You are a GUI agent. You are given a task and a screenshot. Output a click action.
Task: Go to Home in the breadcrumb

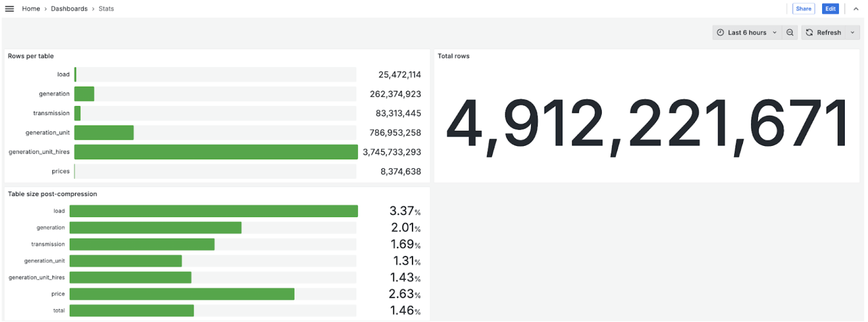pyautogui.click(x=31, y=9)
